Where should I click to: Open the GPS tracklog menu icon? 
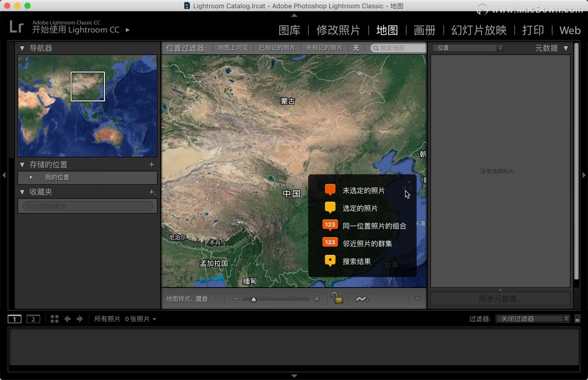pos(362,299)
